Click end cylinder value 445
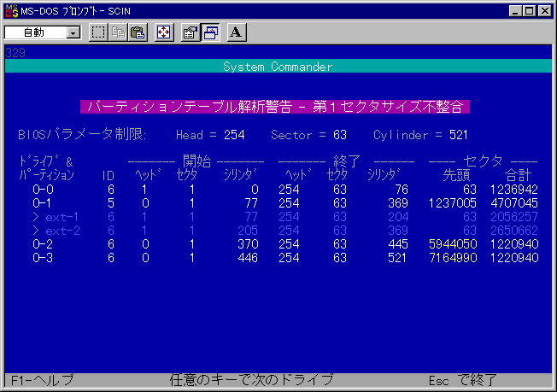This screenshot has height=392, width=557. point(398,244)
